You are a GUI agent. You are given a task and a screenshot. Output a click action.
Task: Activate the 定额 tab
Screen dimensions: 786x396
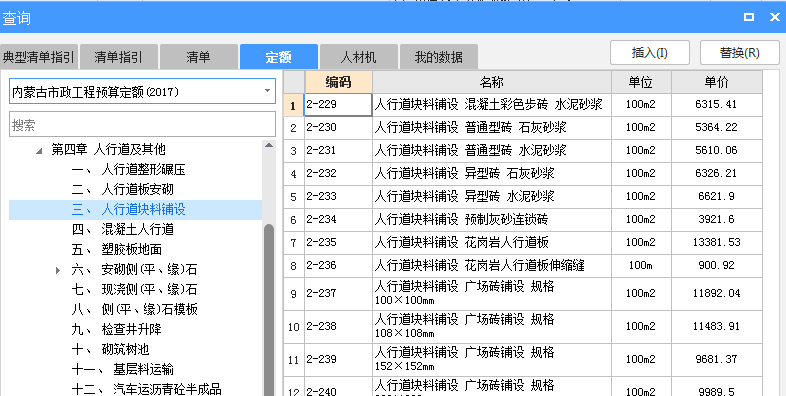tap(279, 57)
